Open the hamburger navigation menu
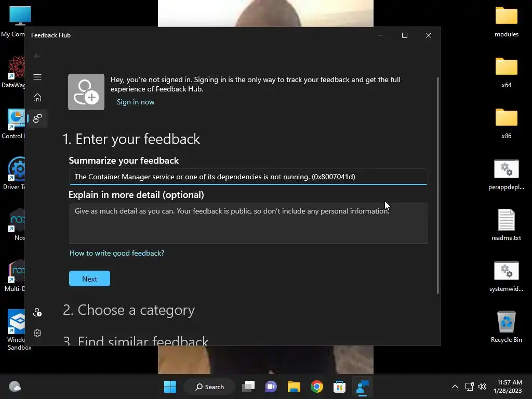This screenshot has height=399, width=532. 37,77
